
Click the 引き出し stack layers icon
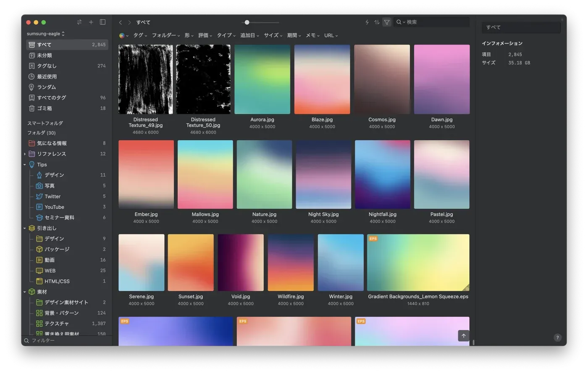(x=31, y=228)
